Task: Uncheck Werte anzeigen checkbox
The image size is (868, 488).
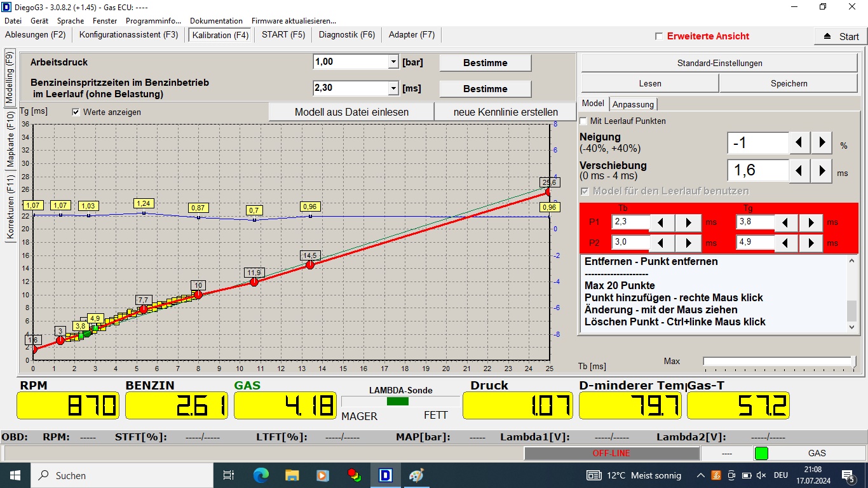Action: click(76, 112)
